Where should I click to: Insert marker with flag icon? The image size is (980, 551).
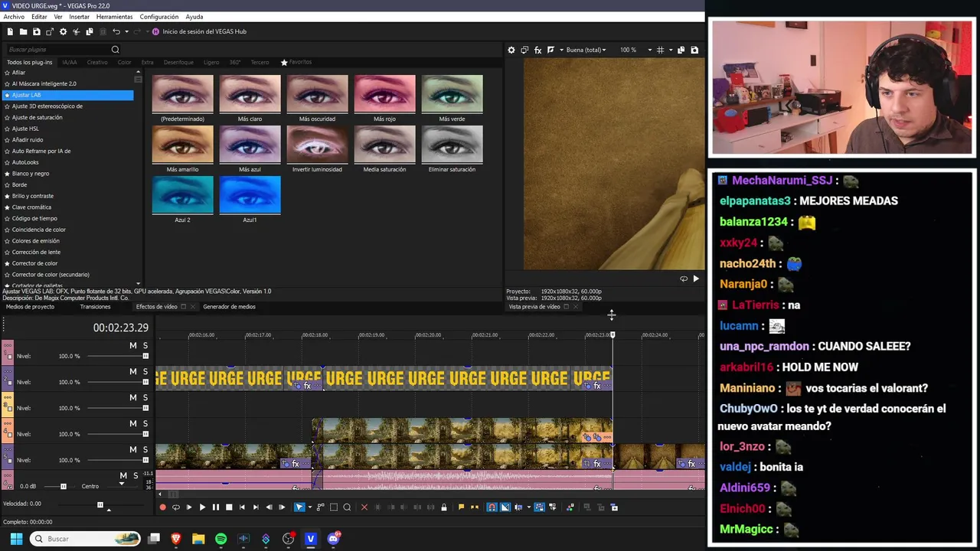pos(461,507)
